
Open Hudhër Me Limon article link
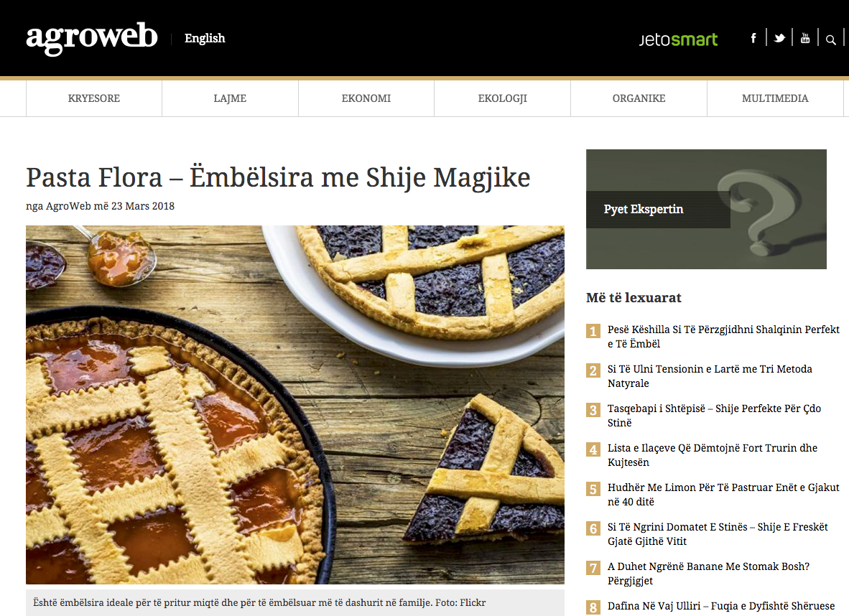coord(723,494)
